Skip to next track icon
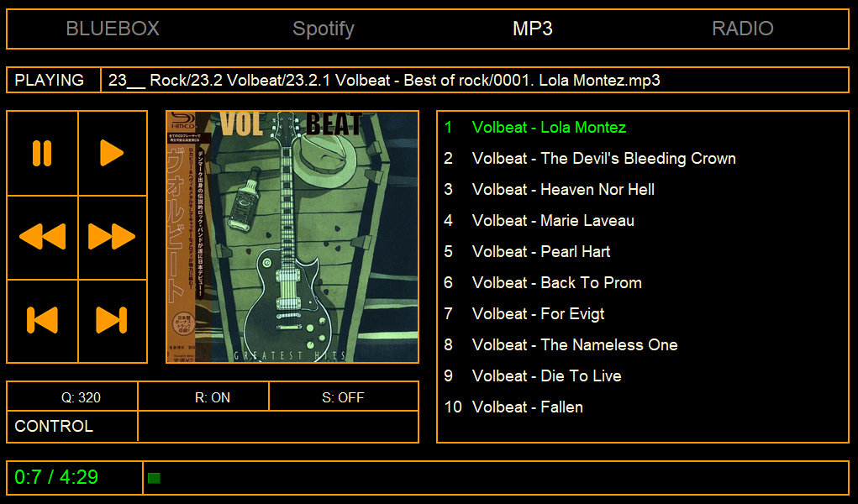Image resolution: width=858 pixels, height=504 pixels. pos(112,320)
